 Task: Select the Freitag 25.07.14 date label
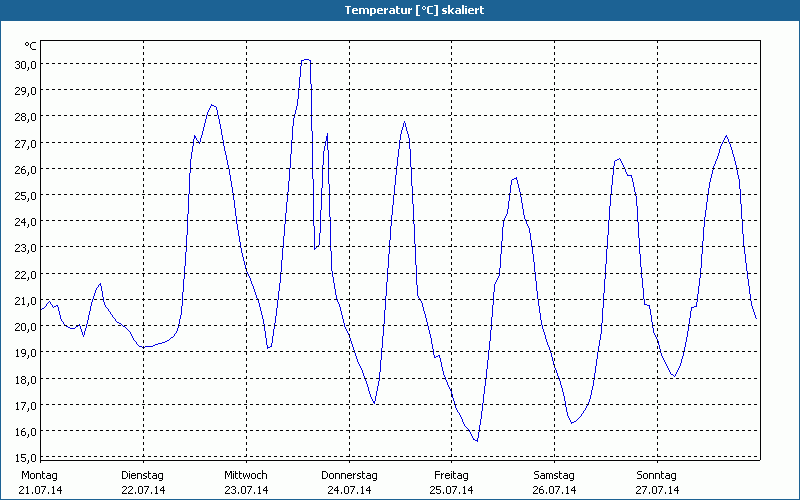click(452, 483)
